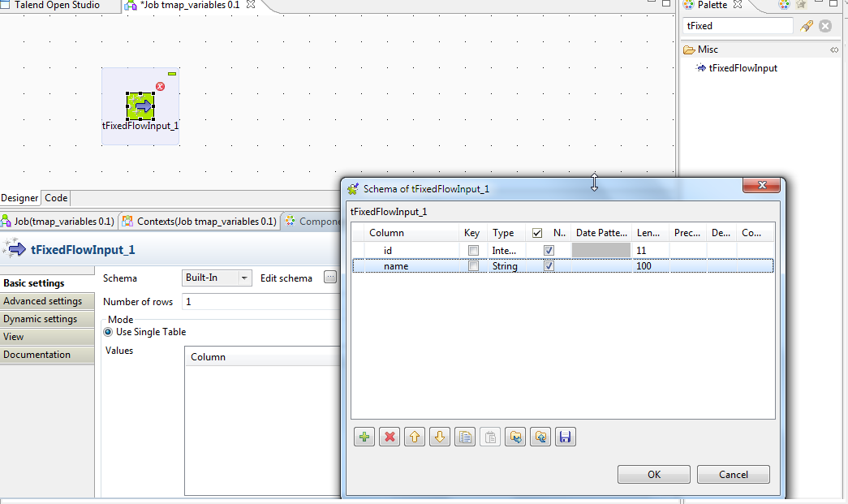This screenshot has height=504, width=848.
Task: Pin the Misc drawer open
Action: tap(834, 50)
